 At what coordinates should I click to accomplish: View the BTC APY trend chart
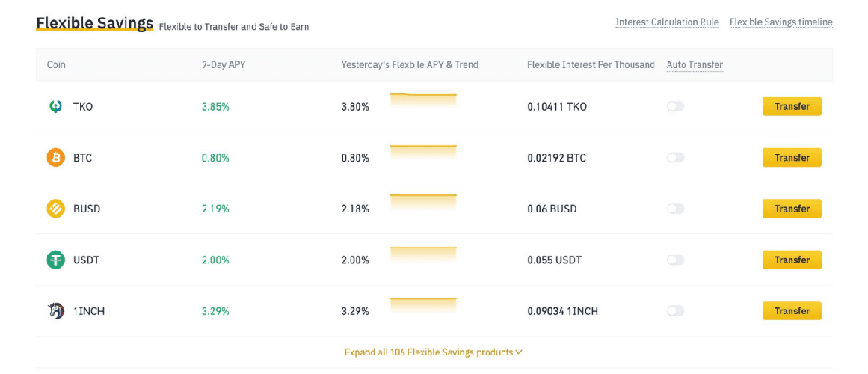(x=423, y=153)
